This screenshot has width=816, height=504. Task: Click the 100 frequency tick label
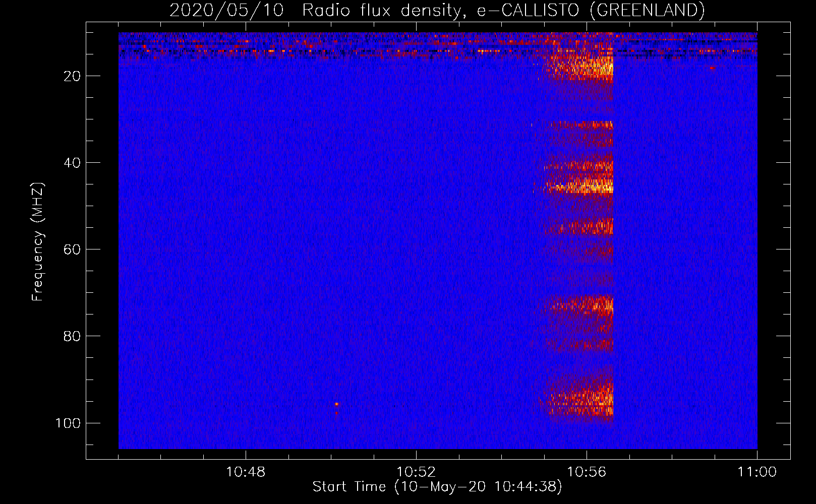pos(68,423)
